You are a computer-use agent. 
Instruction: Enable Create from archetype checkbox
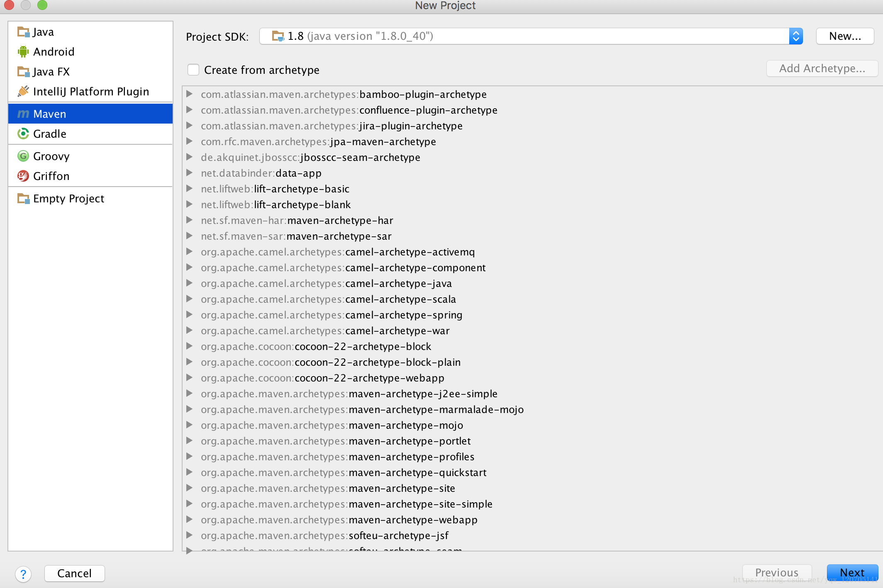pyautogui.click(x=193, y=70)
